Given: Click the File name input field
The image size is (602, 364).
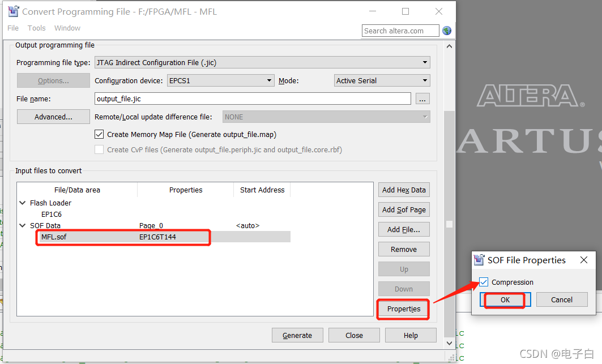Looking at the screenshot, I should point(253,99).
